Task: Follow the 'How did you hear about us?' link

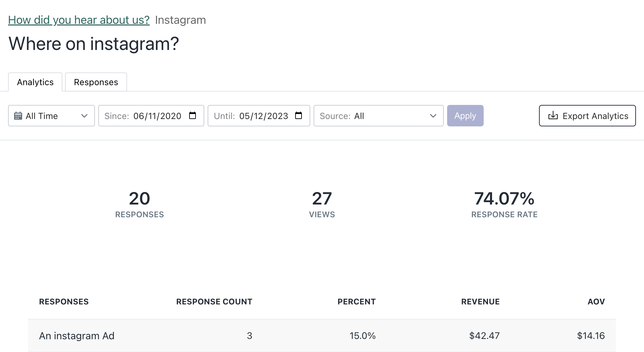Action: 79,20
